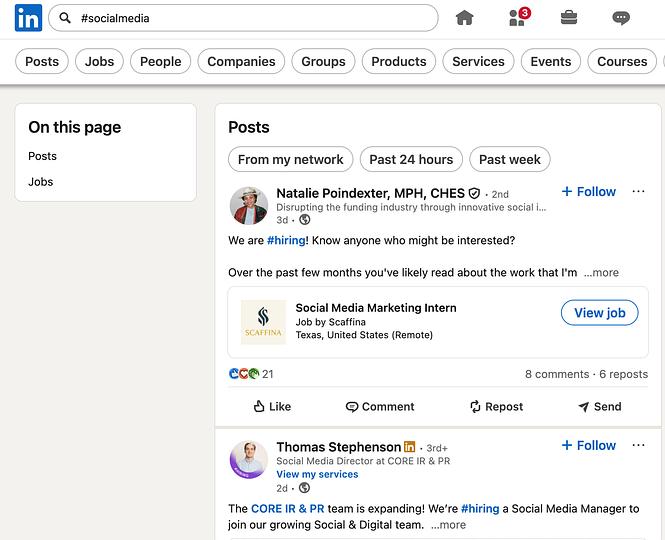Comment on Natalie's post
The image size is (665, 540).
(380, 406)
